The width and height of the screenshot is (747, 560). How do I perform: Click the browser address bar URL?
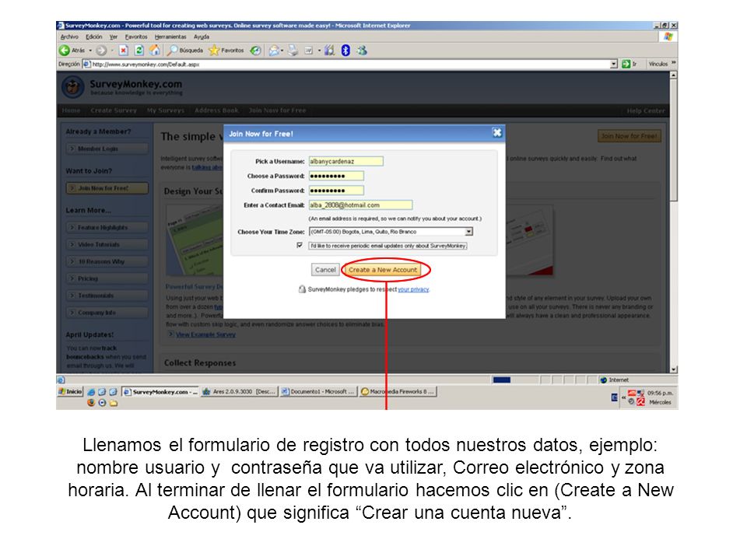(x=348, y=64)
